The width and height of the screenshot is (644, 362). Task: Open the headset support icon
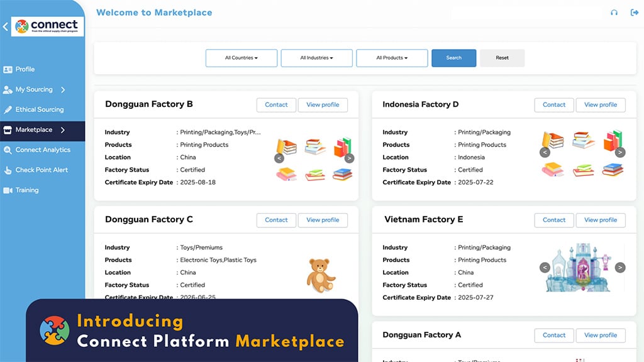[x=614, y=13]
